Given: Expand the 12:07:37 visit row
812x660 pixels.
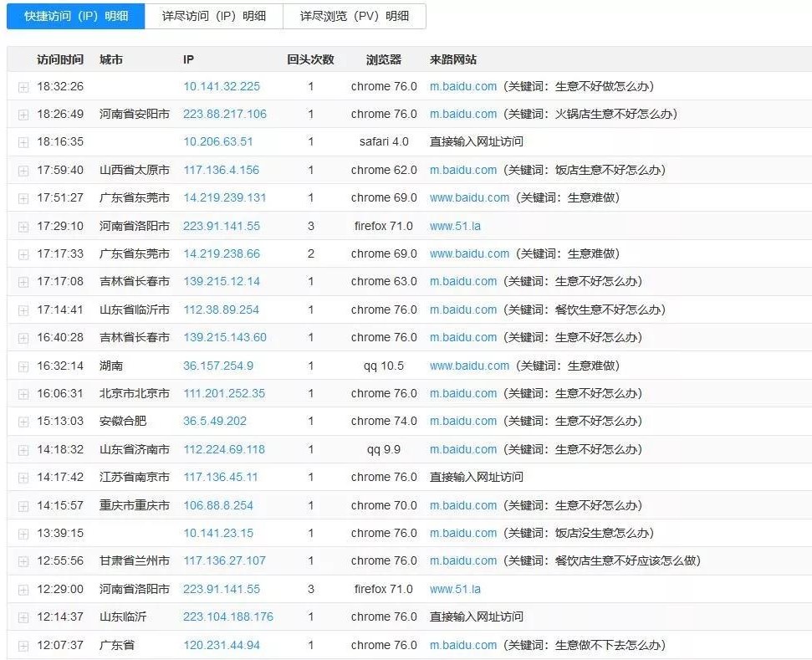Looking at the screenshot, I should [x=23, y=646].
